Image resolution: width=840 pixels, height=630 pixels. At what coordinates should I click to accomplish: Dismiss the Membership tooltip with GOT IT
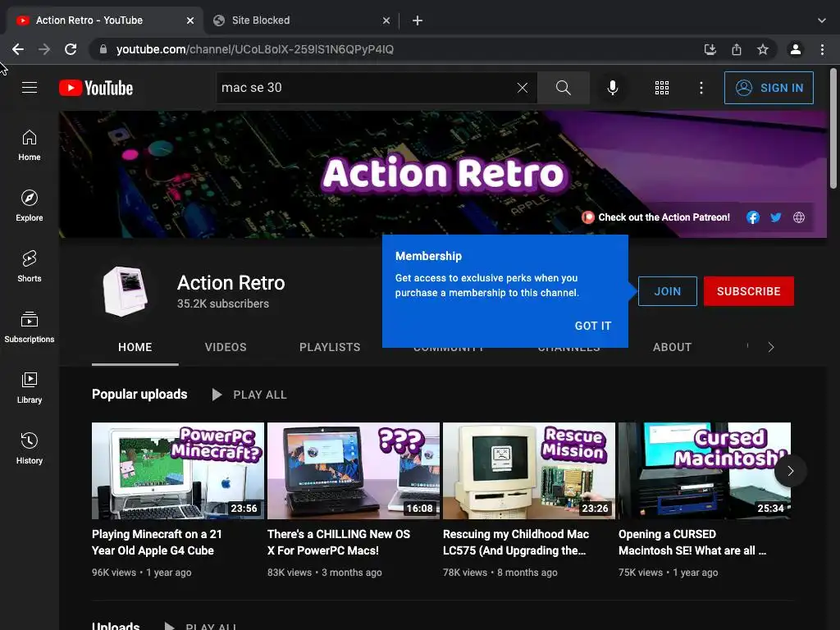pos(592,326)
